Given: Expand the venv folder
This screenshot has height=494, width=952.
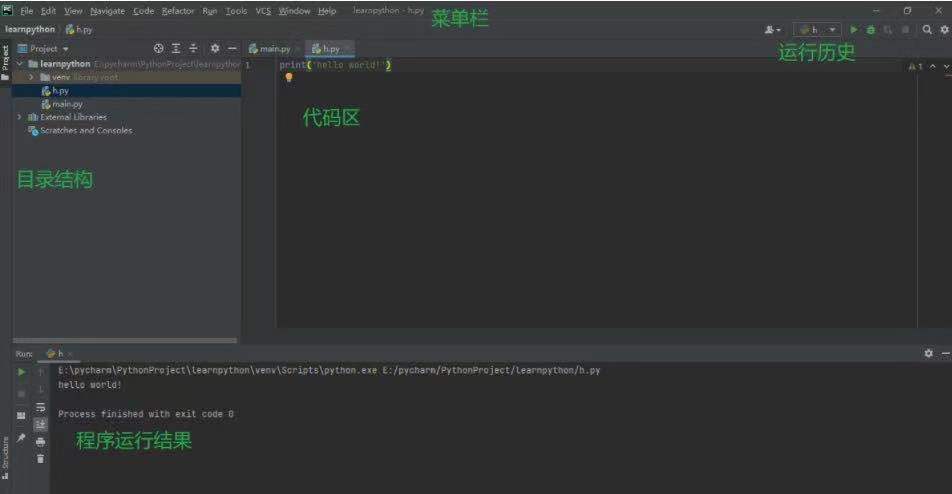Looking at the screenshot, I should (31, 77).
